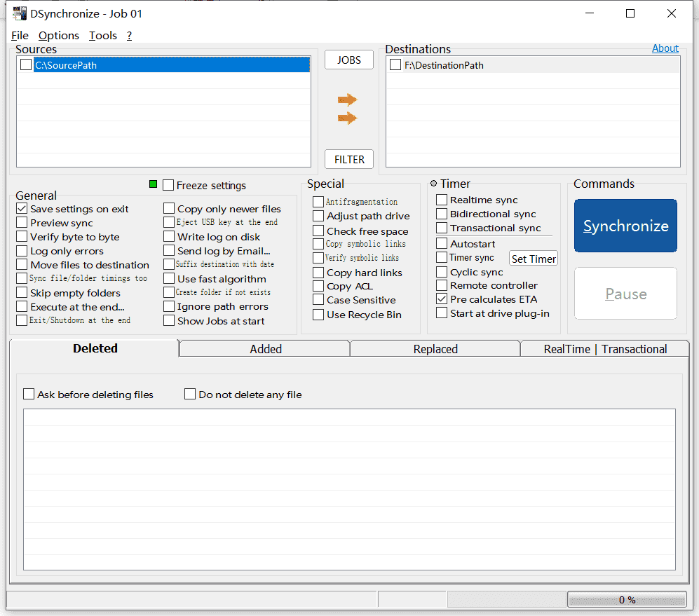699x616 pixels.
Task: Enable Verify symbolic links
Action: click(318, 258)
